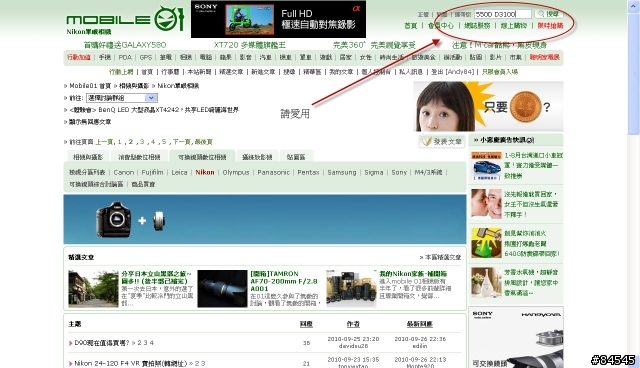Viewport: 640px width, 368px height.
Task: Select the highlighted Nikon sub-forum
Action: point(204,173)
